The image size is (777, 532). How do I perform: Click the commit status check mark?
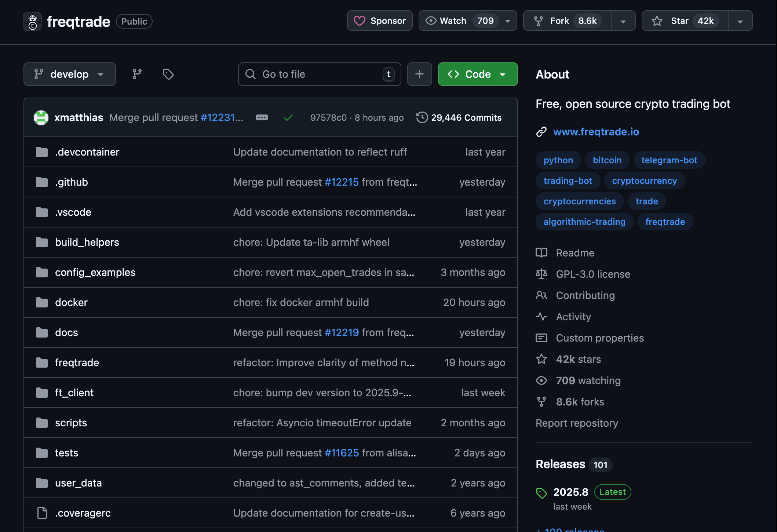coord(288,117)
